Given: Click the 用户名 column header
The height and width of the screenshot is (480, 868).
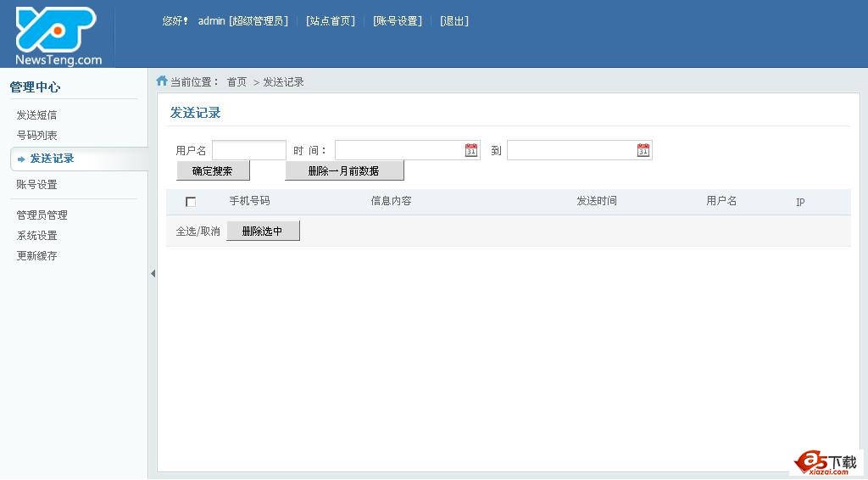Looking at the screenshot, I should tap(721, 201).
